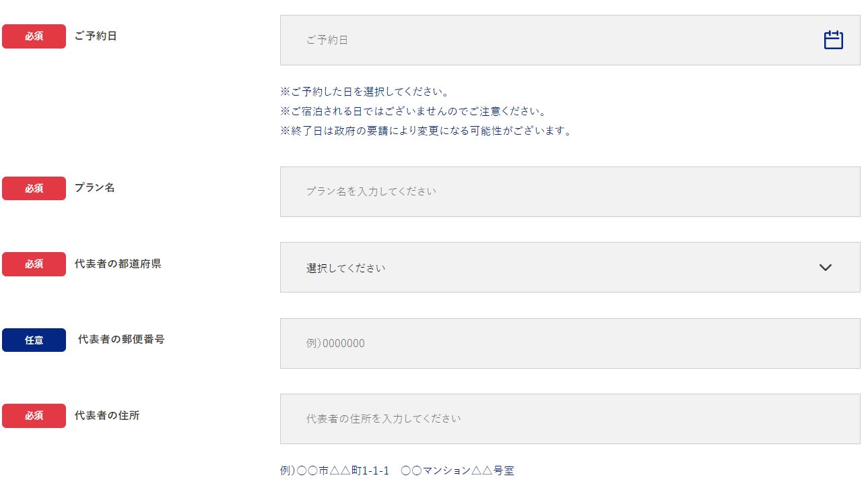The height and width of the screenshot is (488, 868).
Task: Click the 代表者の都道府県 field label
Action: tap(118, 264)
